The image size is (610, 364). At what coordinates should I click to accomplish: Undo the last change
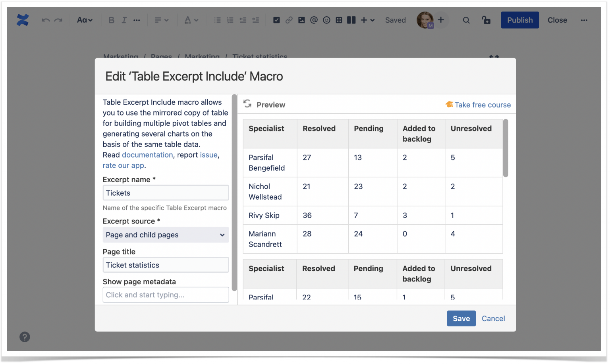click(x=45, y=20)
